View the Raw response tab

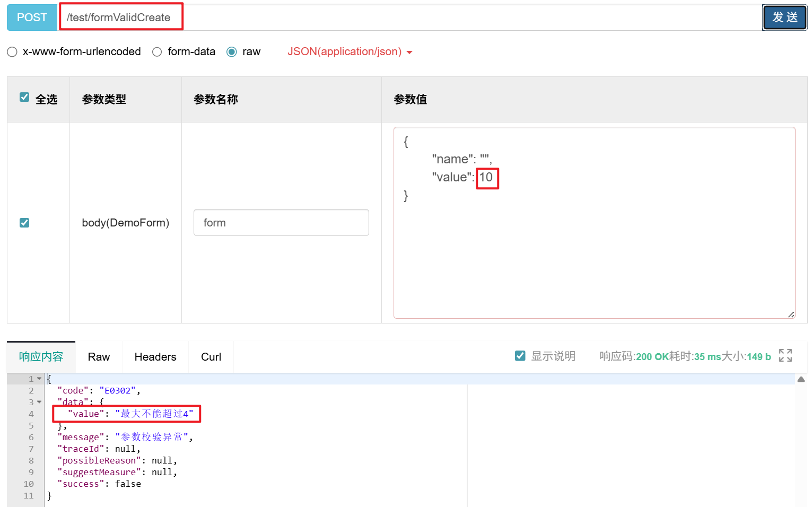pos(98,356)
